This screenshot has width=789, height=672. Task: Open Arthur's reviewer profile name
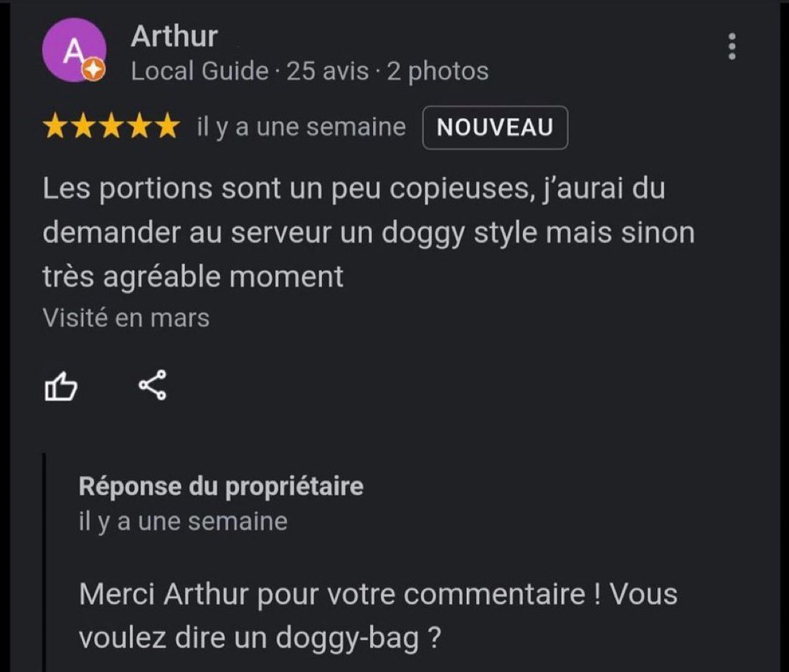(x=174, y=36)
